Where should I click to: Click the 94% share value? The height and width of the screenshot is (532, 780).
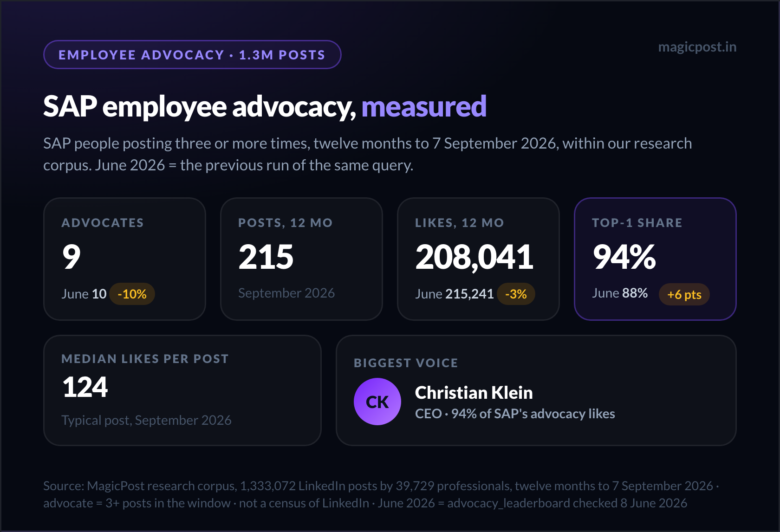[x=624, y=257]
